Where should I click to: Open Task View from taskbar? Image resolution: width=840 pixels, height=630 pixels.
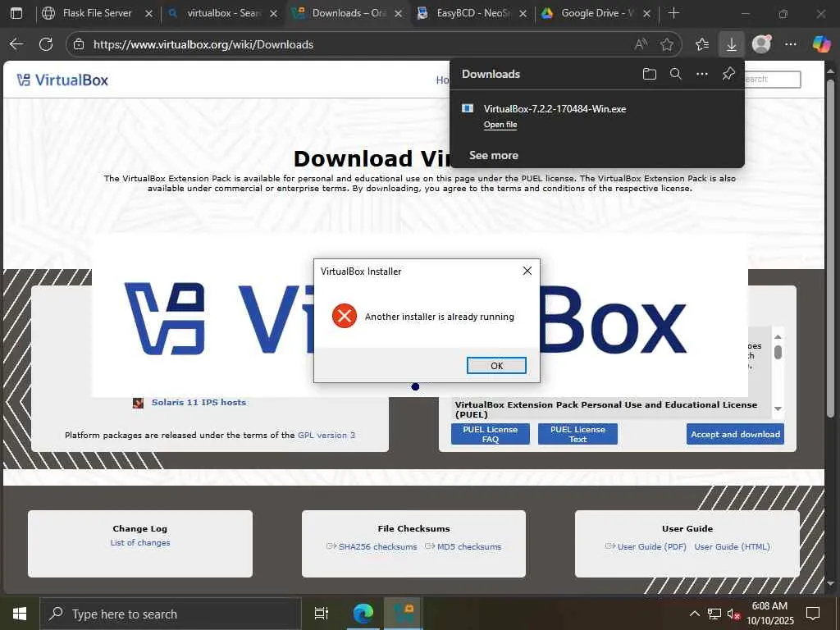[x=322, y=614]
